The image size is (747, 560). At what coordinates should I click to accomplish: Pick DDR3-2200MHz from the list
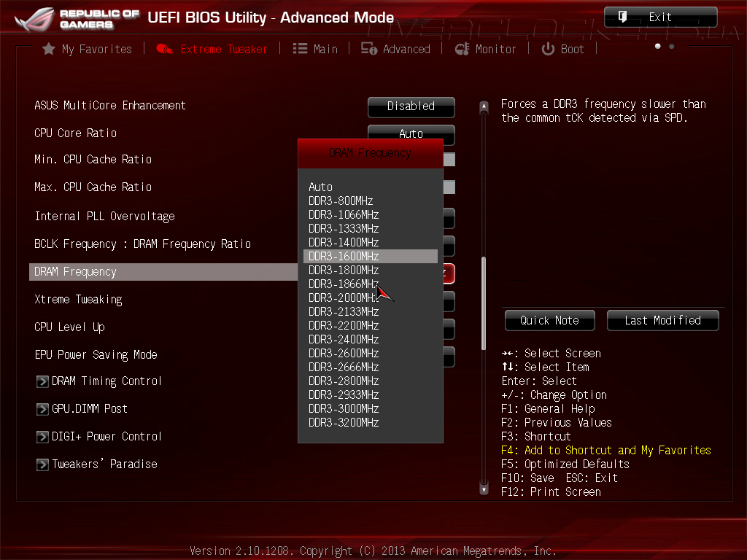click(370, 325)
